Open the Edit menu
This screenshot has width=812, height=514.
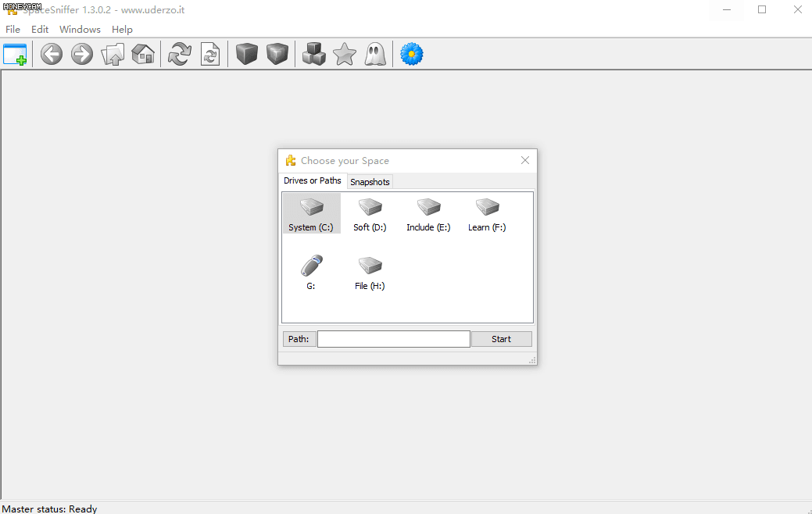point(40,30)
